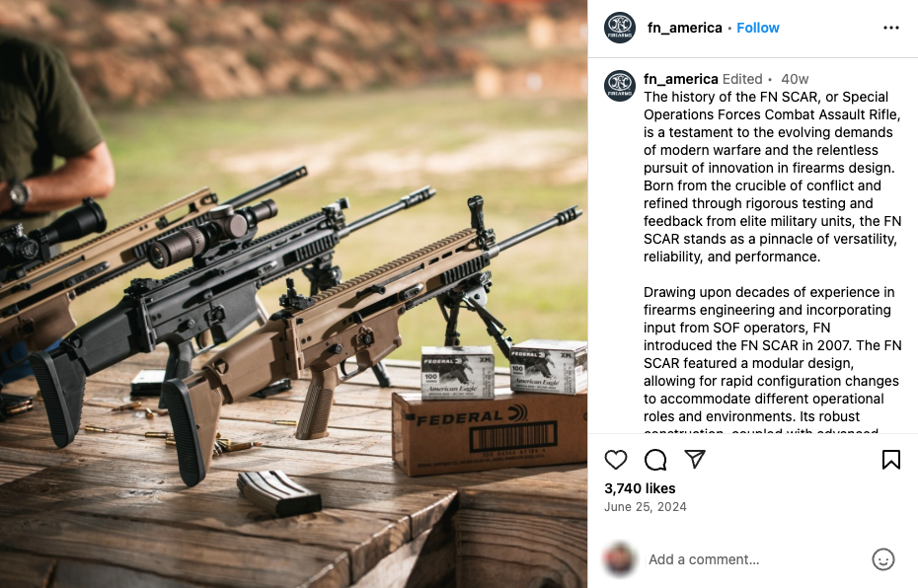View list of 3,740 likes
Screen dimensions: 918x588
tap(640, 488)
